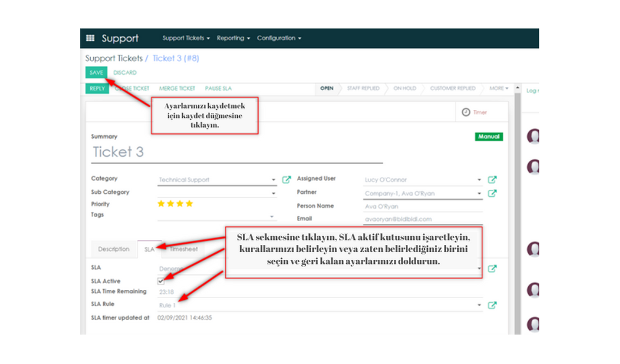The height and width of the screenshot is (364, 620).
Task: Open the SLA external link icon
Action: click(x=492, y=268)
